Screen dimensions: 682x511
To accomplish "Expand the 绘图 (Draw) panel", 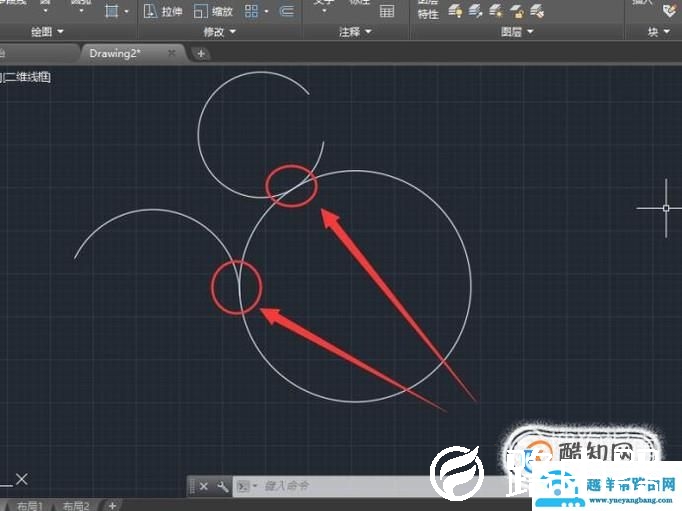I will [46, 32].
